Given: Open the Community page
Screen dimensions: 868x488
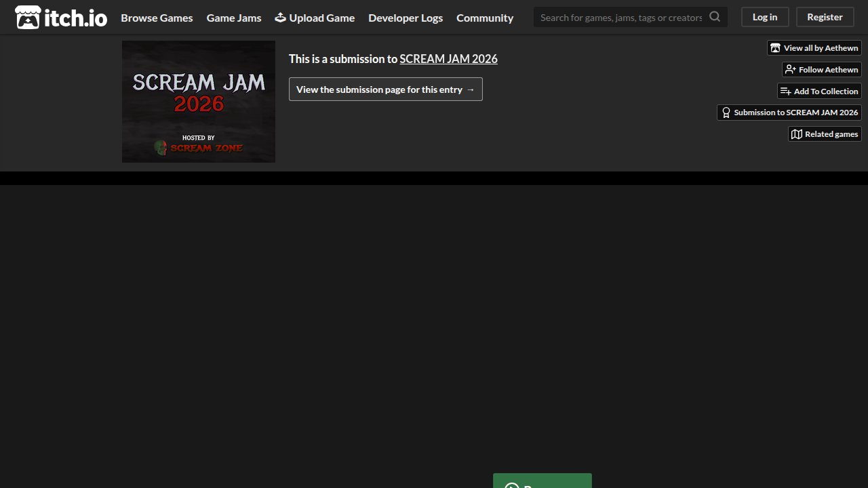Looking at the screenshot, I should 485,18.
